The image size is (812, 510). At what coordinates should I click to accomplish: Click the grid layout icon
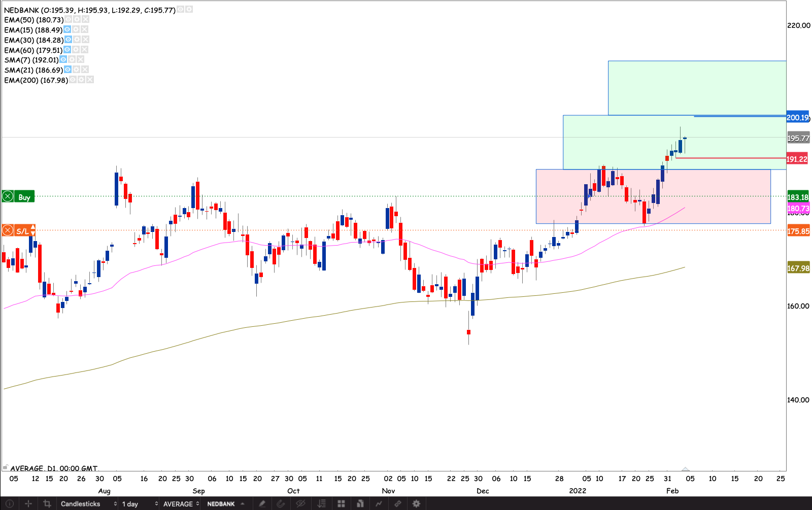point(341,503)
